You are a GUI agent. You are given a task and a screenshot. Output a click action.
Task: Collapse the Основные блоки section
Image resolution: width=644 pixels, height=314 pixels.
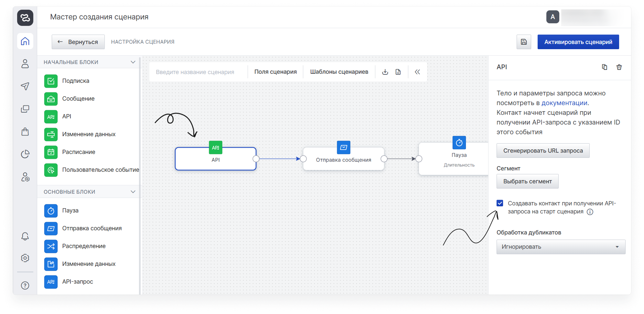133,192
